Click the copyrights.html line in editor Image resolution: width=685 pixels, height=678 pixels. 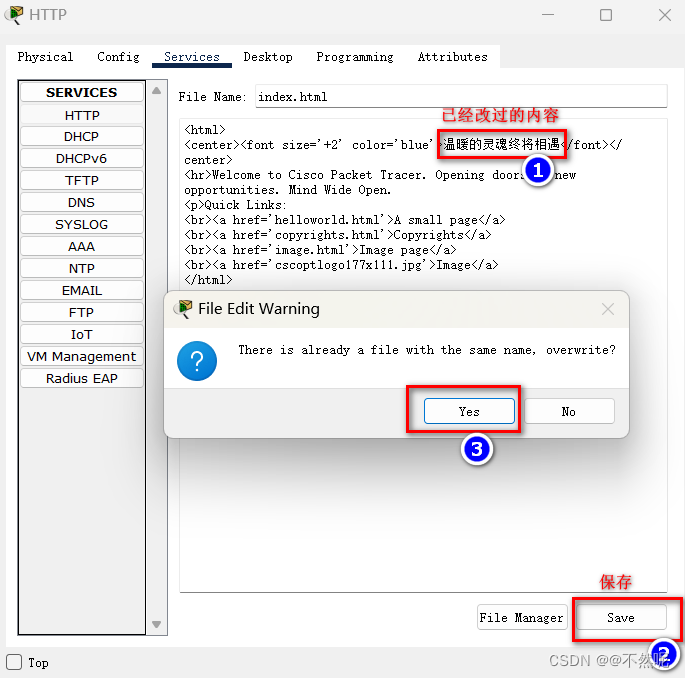[x=338, y=235]
